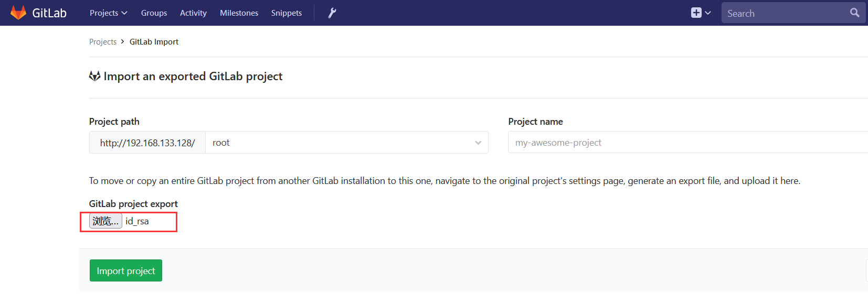Click the search magnifier icon

click(854, 13)
